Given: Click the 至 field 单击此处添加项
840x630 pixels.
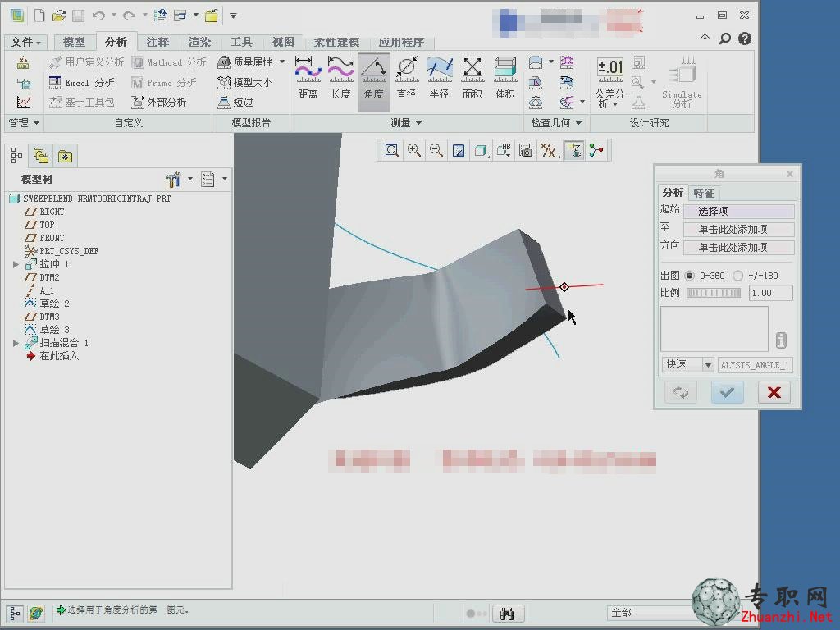Looking at the screenshot, I should pos(739,230).
